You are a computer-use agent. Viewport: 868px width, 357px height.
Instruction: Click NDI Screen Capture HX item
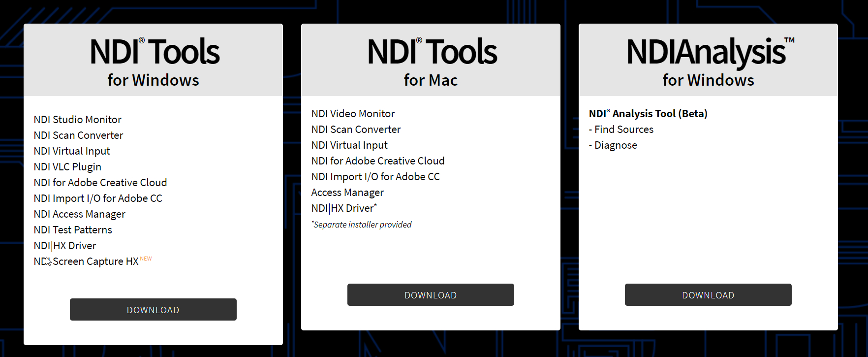point(86,261)
